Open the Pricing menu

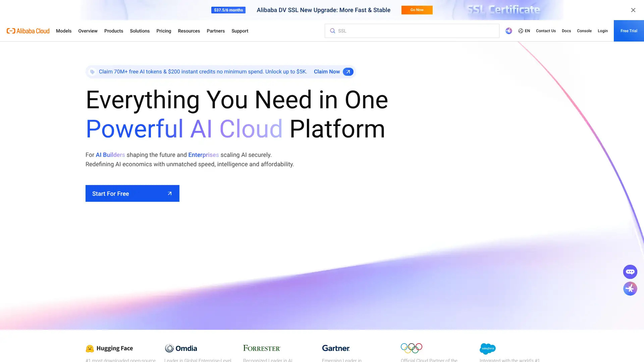coord(164,31)
